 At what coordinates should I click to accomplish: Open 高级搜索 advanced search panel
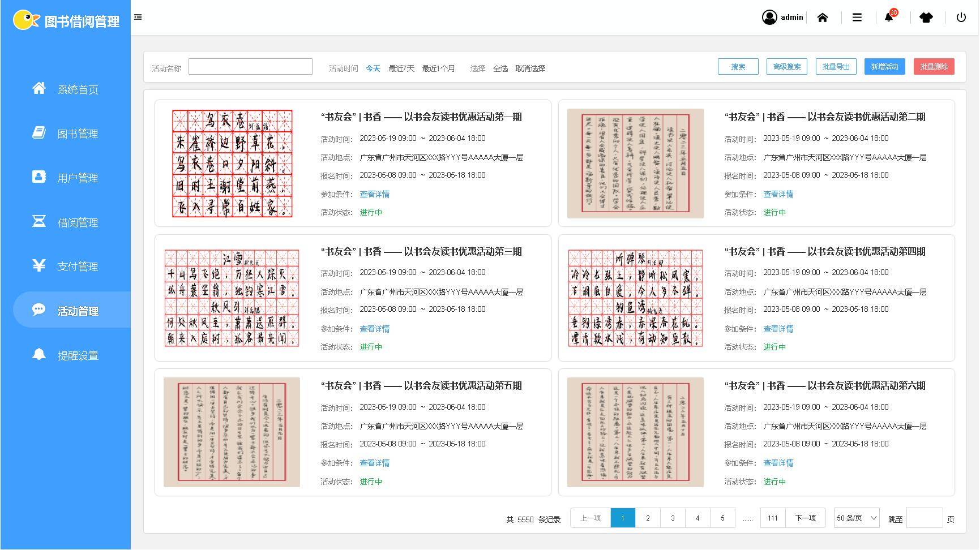click(786, 67)
